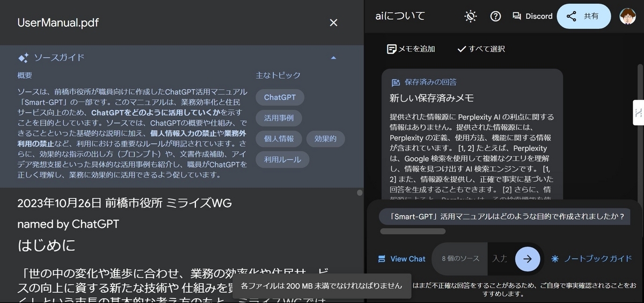Click the 保存済みの回答 note icon
644x303 pixels.
click(x=396, y=82)
